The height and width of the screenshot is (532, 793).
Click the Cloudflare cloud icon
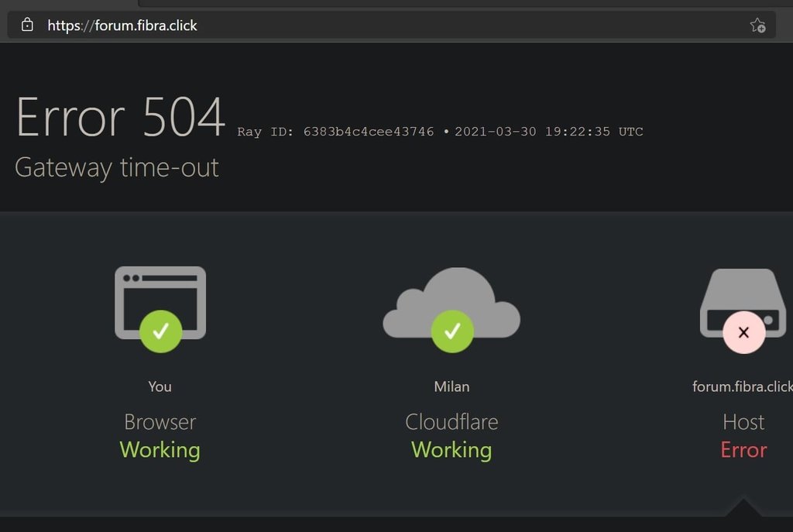tap(451, 309)
